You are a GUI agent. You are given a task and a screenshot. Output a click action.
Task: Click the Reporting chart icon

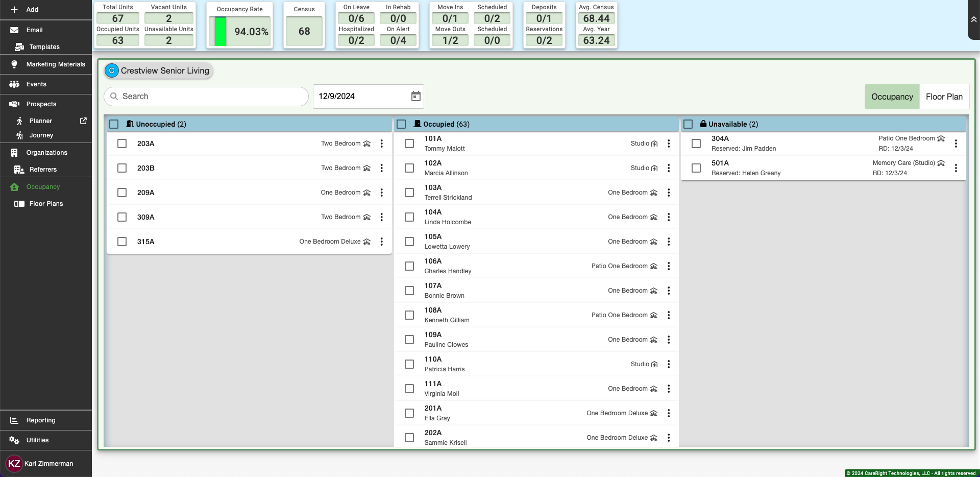pyautogui.click(x=14, y=420)
